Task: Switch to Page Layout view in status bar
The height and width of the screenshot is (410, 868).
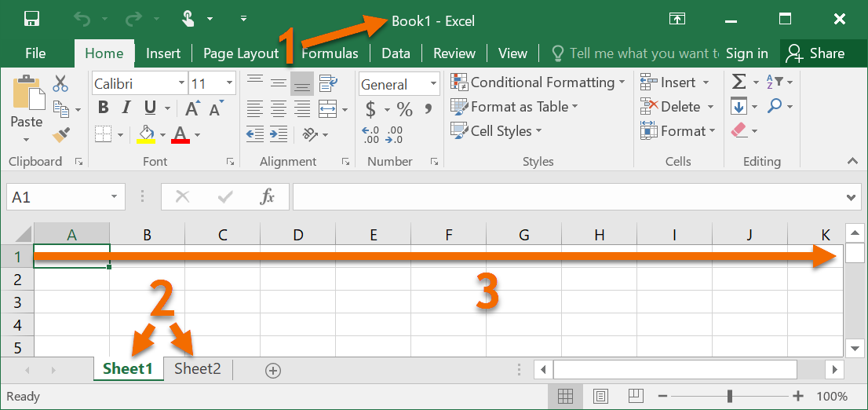Action: [601, 396]
